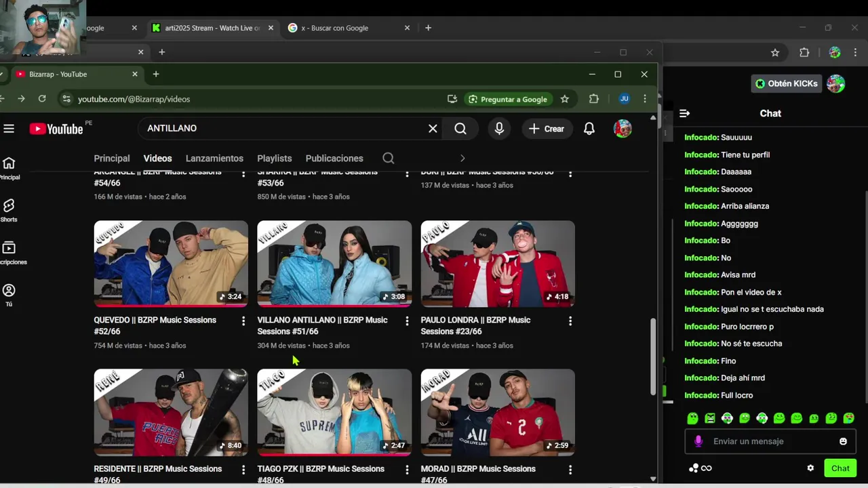Show more channel tabs with the right chevron
Image resolution: width=868 pixels, height=488 pixels.
point(462,158)
